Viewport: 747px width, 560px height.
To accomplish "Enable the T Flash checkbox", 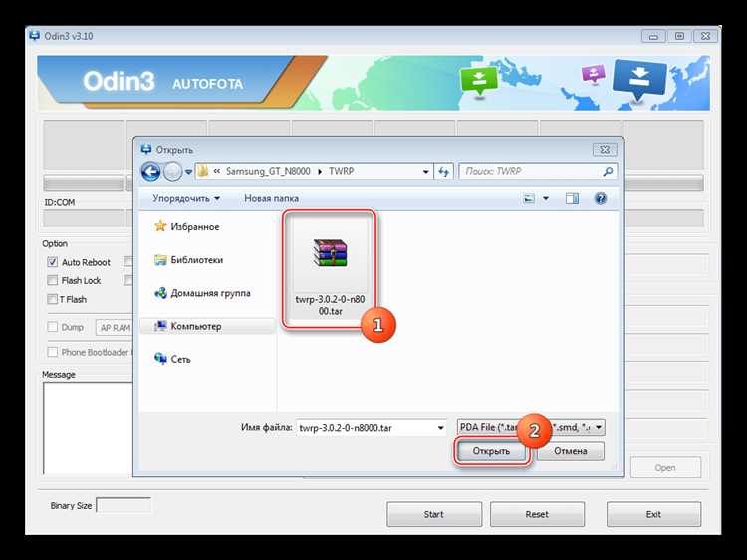I will 53,299.
